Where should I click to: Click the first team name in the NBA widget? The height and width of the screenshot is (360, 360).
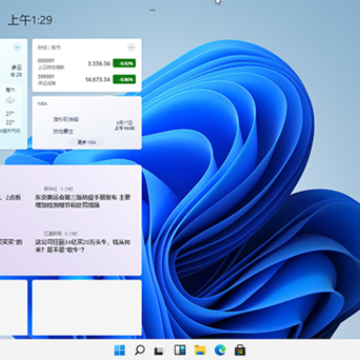pos(66,119)
